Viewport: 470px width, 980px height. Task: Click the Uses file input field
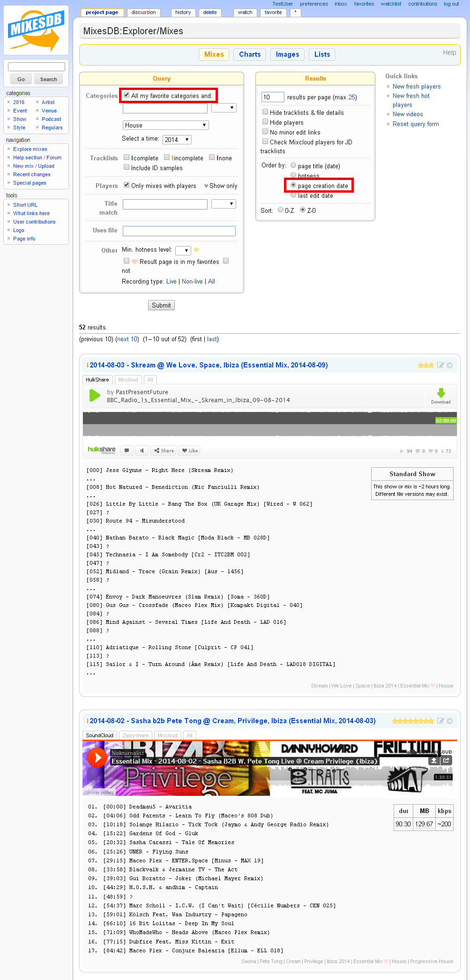tap(179, 231)
